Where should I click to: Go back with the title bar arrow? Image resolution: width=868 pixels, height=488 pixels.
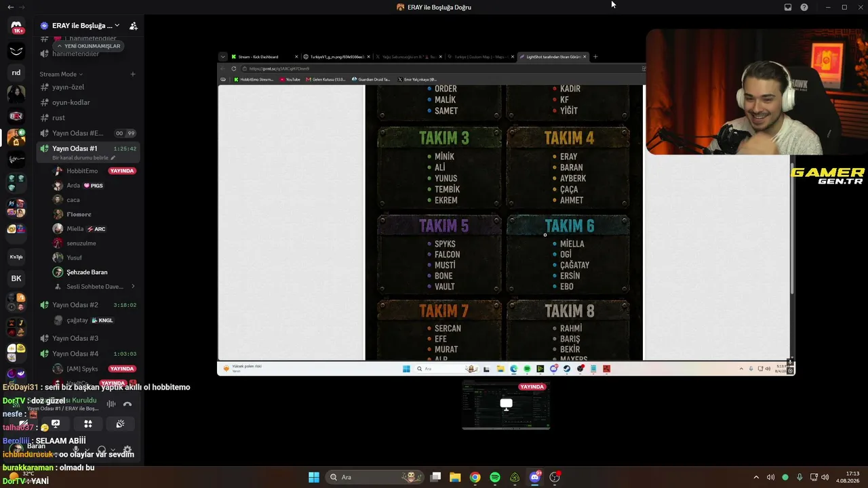[10, 7]
